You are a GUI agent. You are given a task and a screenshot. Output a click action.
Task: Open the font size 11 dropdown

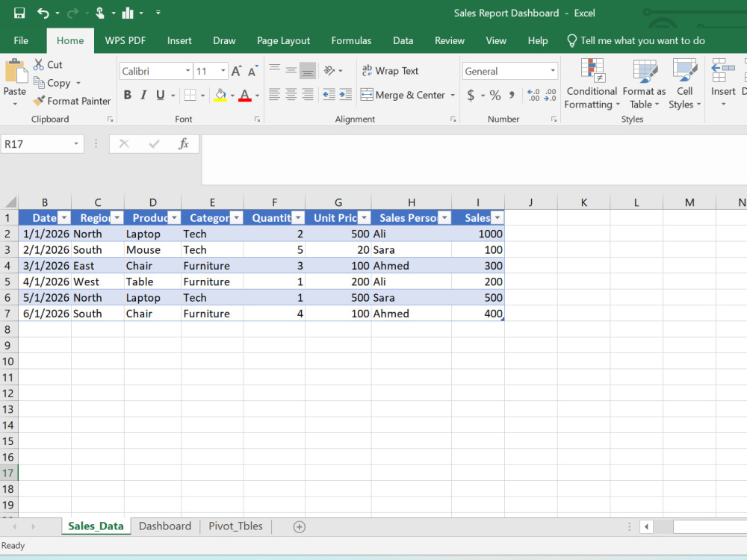[223, 71]
